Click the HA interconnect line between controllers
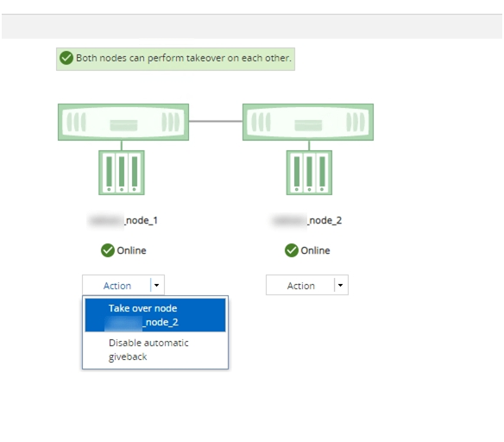Viewport: 504px width, 442px height. tap(216, 121)
